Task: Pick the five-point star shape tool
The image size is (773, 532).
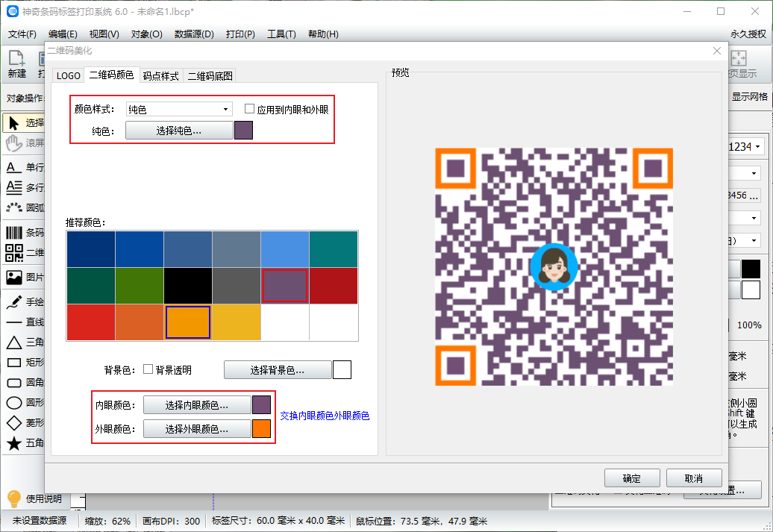Action: tap(14, 443)
